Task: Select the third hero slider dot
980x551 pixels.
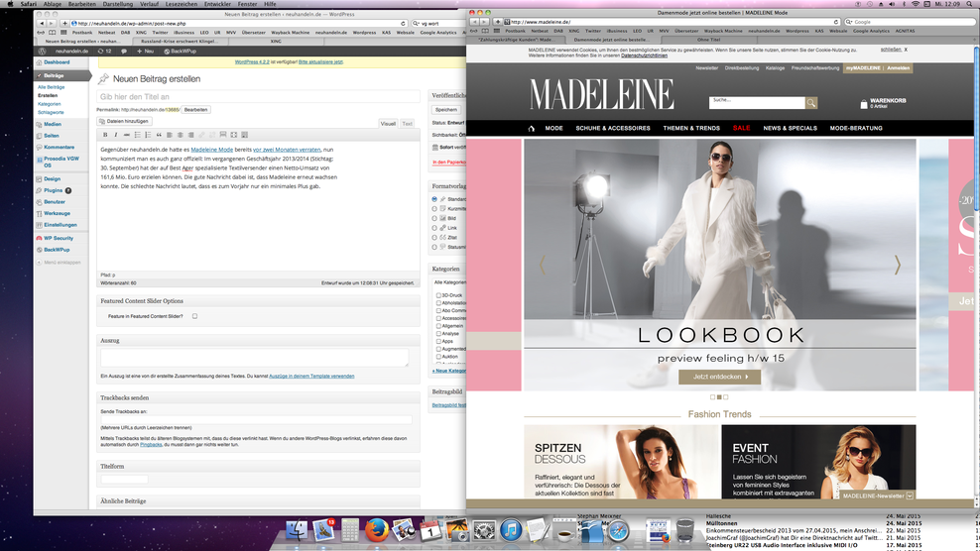Action: click(726, 397)
